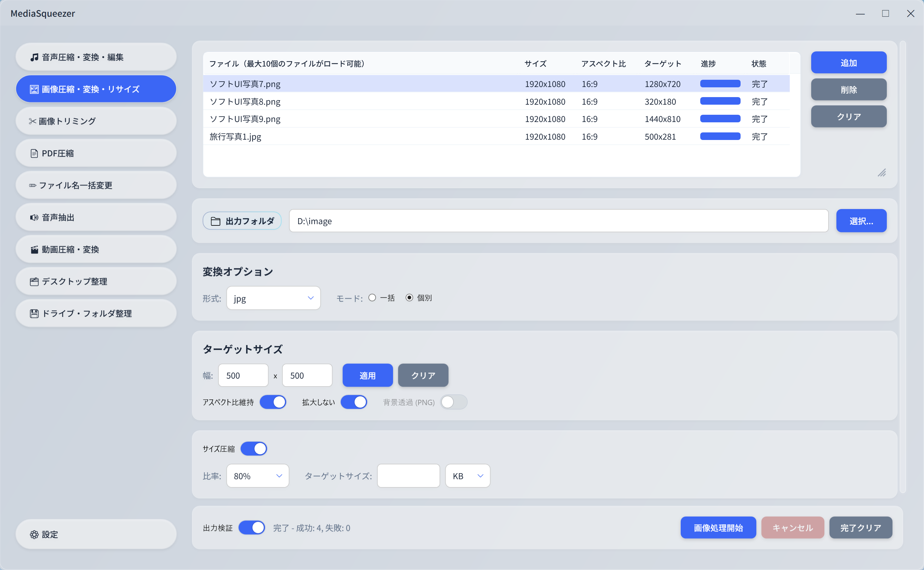Switch to 画像圧縮・変換・リサイズ section

click(96, 89)
